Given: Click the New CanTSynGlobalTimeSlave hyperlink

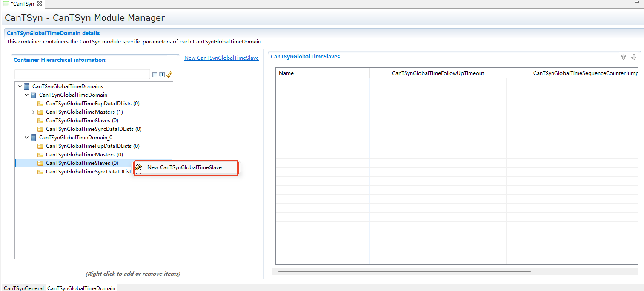Looking at the screenshot, I should [x=221, y=58].
